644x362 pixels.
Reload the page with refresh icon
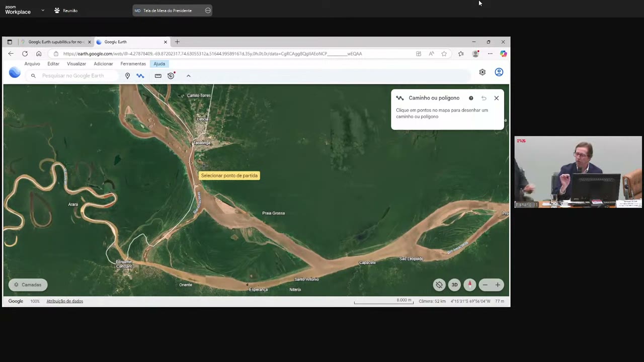[25, 54]
